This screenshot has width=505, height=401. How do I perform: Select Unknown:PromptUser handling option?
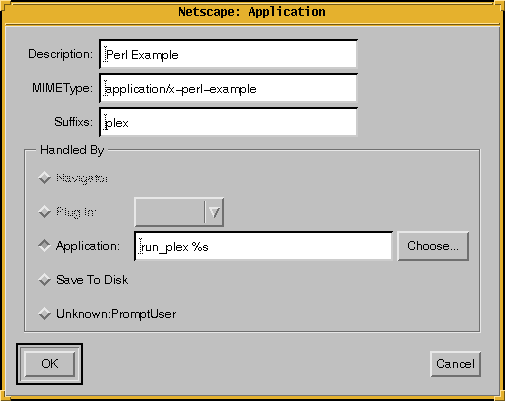click(107, 314)
